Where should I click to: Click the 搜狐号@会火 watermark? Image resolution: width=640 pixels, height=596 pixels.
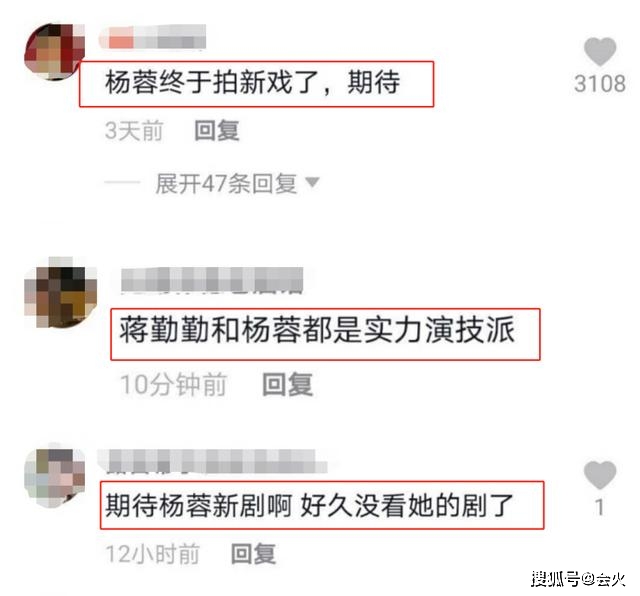(578, 579)
